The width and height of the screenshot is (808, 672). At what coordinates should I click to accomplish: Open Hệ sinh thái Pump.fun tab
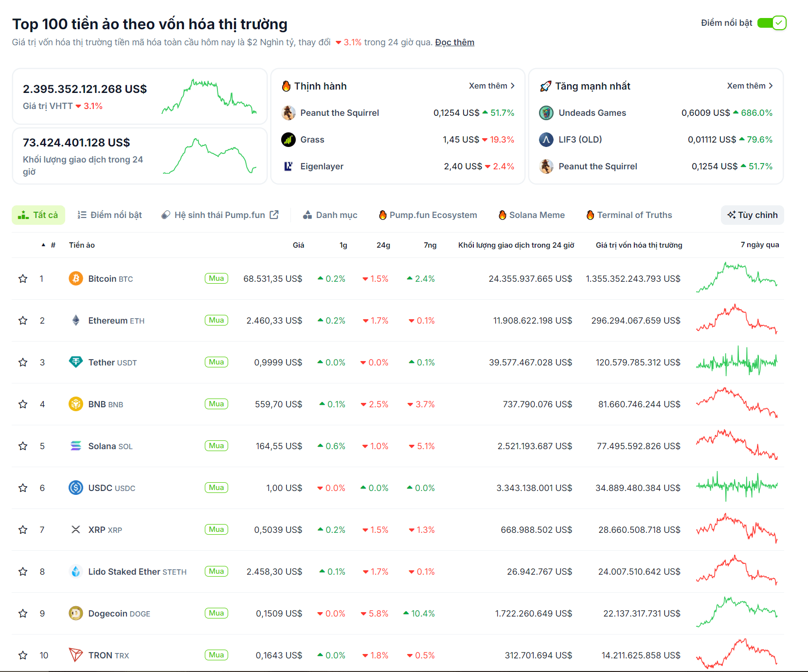pyautogui.click(x=220, y=215)
